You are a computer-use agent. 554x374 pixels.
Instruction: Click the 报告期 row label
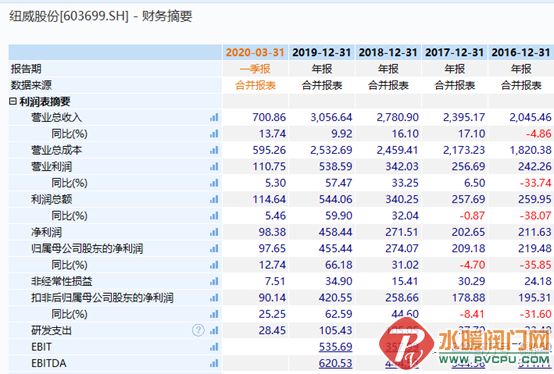[x=26, y=69]
